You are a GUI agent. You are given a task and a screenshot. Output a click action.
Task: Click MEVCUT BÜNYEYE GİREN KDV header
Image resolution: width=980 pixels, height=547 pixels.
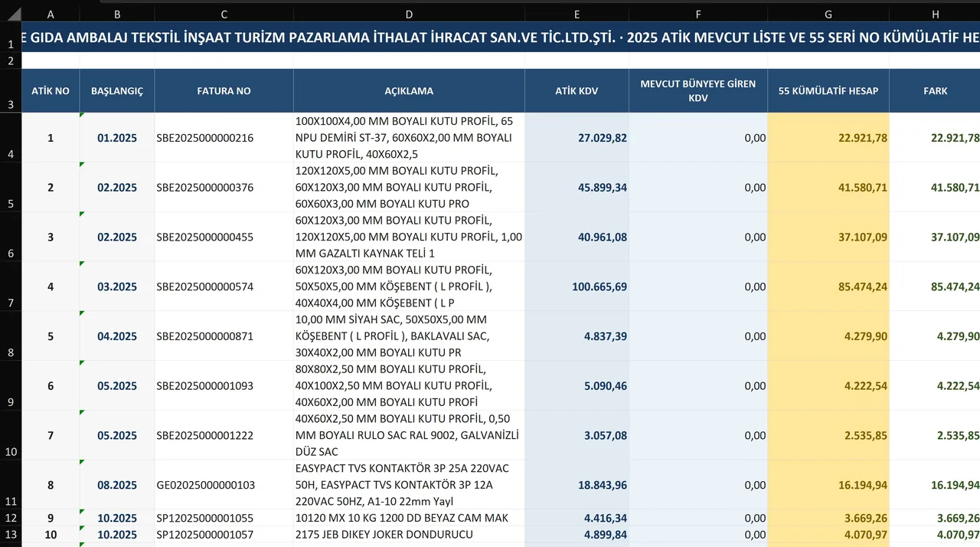698,90
